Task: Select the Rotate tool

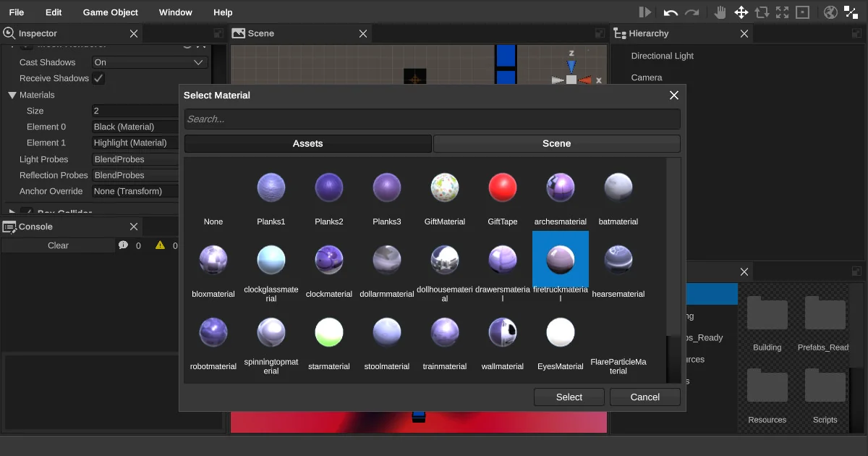Action: (x=761, y=12)
